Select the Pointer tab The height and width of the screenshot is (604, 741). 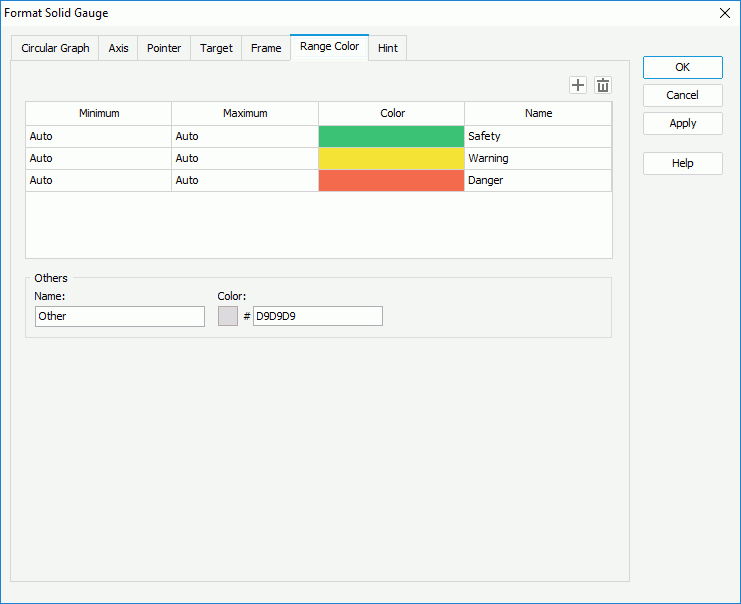coord(164,48)
